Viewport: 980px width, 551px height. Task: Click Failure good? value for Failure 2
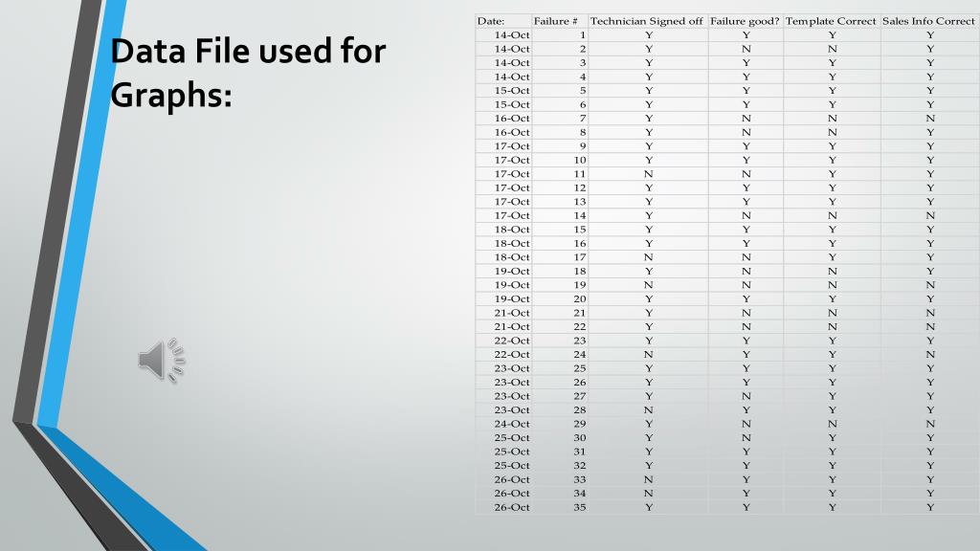[746, 49]
